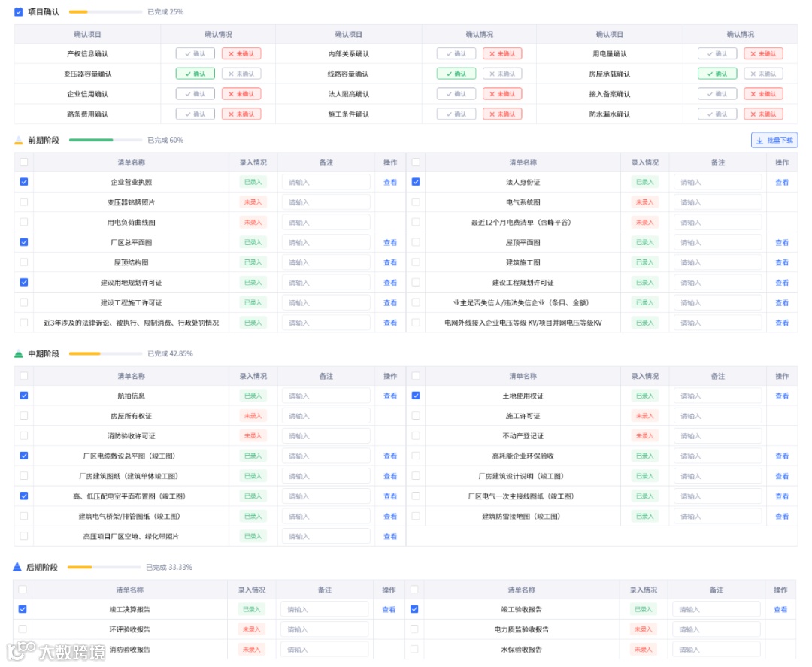Click 查看 for 高耗能企业环保验收
The width and height of the screenshot is (812, 667).
(x=782, y=456)
